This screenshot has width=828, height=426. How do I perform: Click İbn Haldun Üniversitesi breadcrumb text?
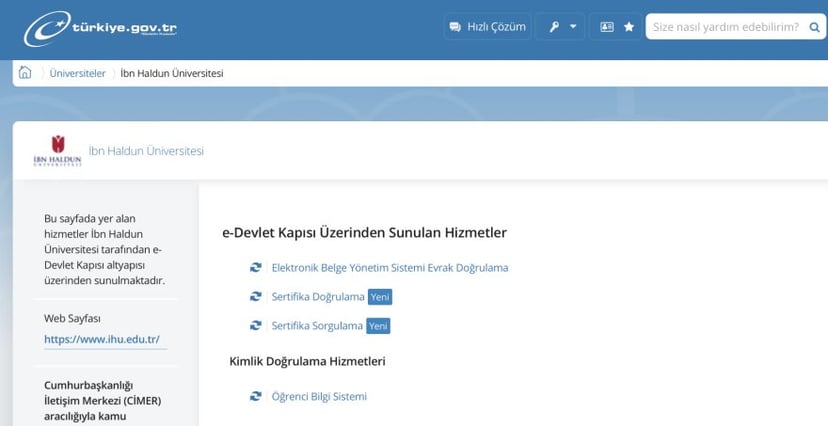tap(172, 73)
